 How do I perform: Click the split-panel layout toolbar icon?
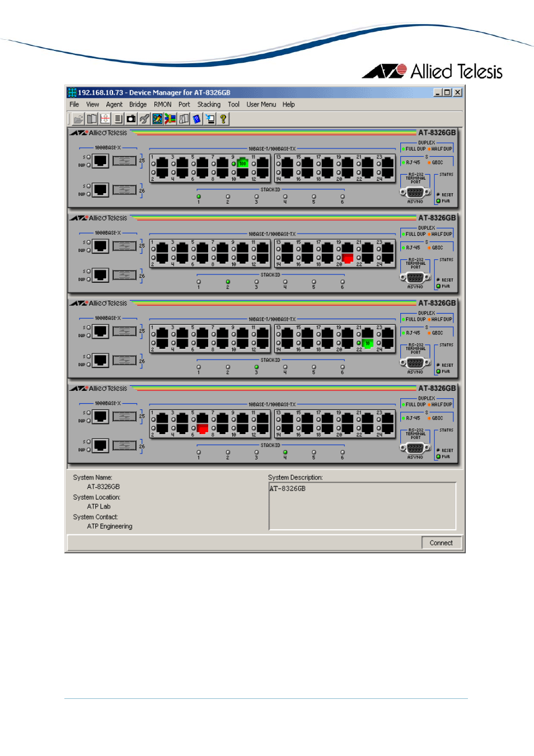pyautogui.click(x=92, y=119)
